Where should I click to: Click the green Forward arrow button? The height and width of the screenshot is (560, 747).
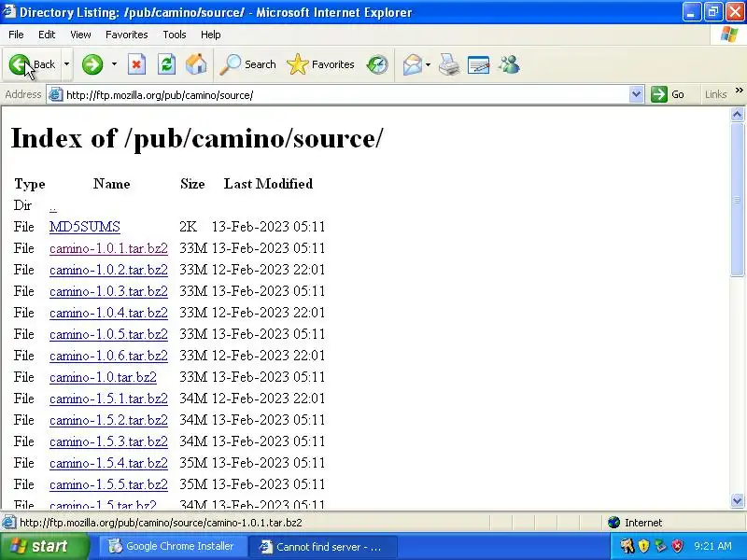(92, 64)
